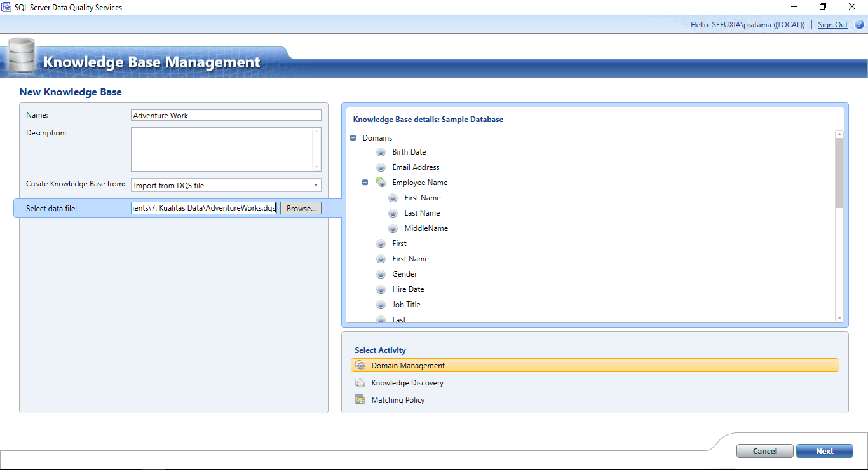Select Last Name under Employee Name
The image size is (868, 470).
[x=422, y=213]
